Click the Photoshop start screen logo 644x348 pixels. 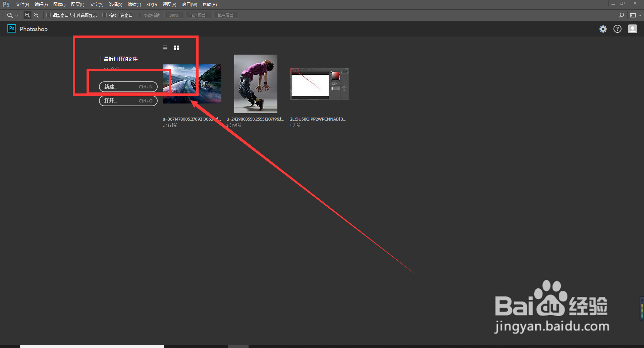[x=12, y=29]
